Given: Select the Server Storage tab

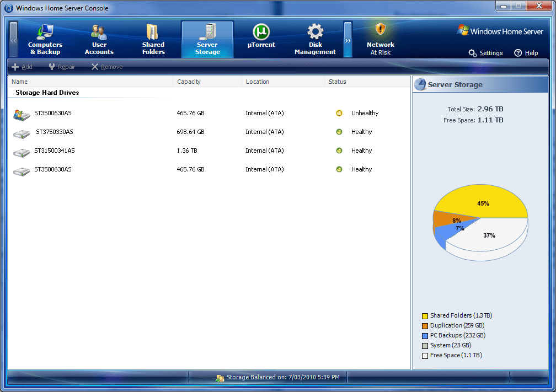Looking at the screenshot, I should click(x=207, y=39).
